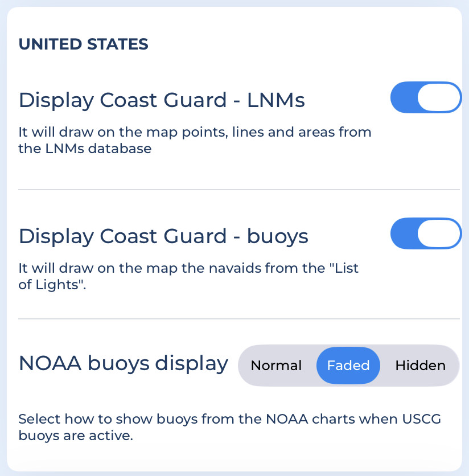Image resolution: width=469 pixels, height=476 pixels.
Task: Set NOAA buoys display to Hidden
Action: (x=420, y=366)
